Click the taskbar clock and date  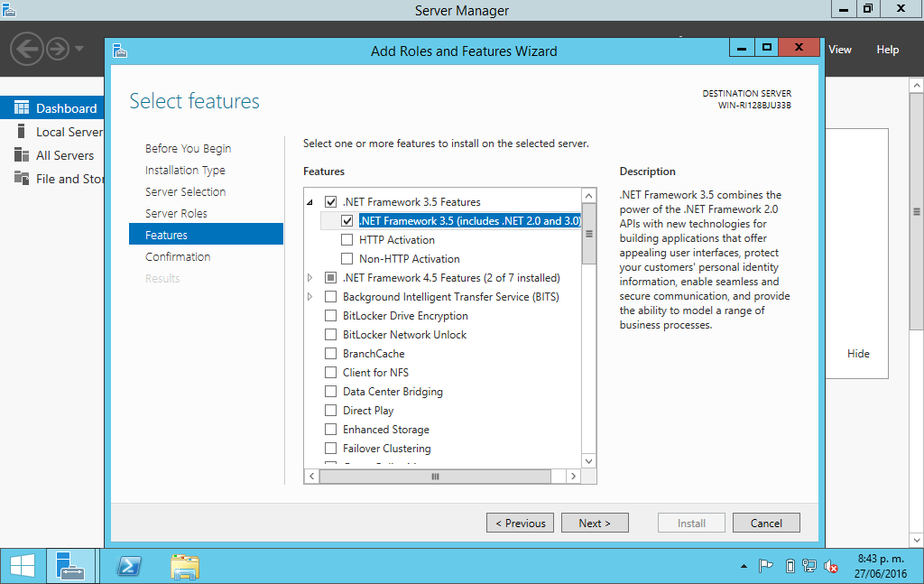pos(881,566)
